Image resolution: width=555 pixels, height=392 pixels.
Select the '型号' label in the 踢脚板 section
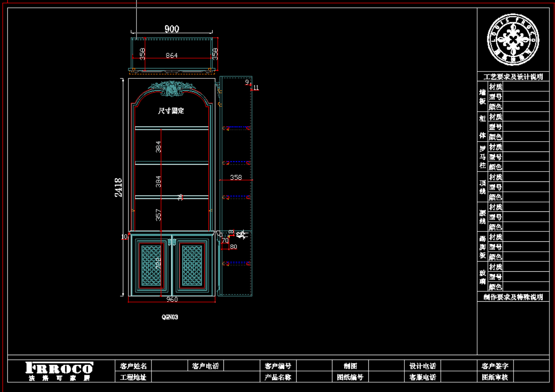(496, 247)
